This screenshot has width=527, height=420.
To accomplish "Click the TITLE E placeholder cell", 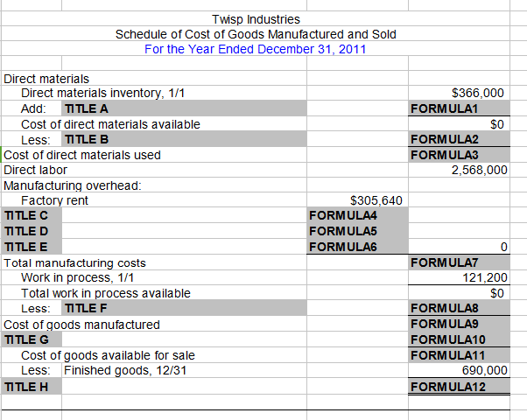I will click(x=32, y=247).
